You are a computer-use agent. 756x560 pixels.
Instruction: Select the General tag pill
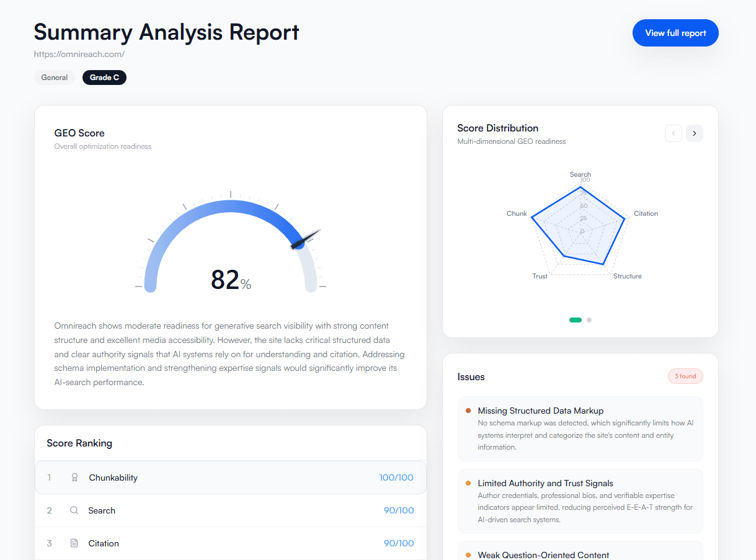pos(55,78)
